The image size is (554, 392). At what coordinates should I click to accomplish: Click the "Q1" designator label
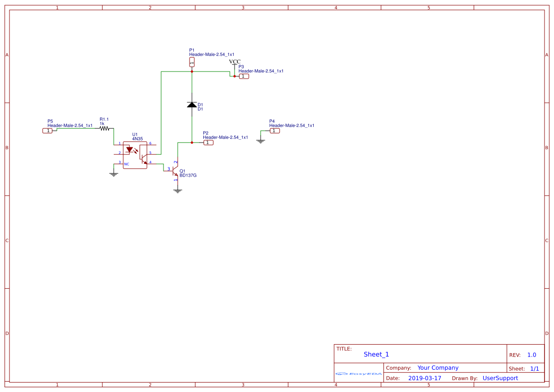tap(182, 171)
